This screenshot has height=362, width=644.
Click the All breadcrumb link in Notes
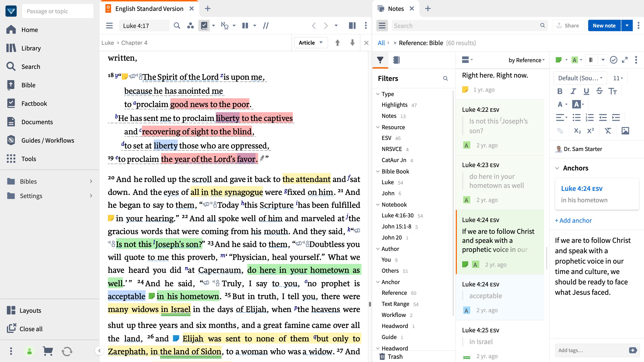pos(381,43)
